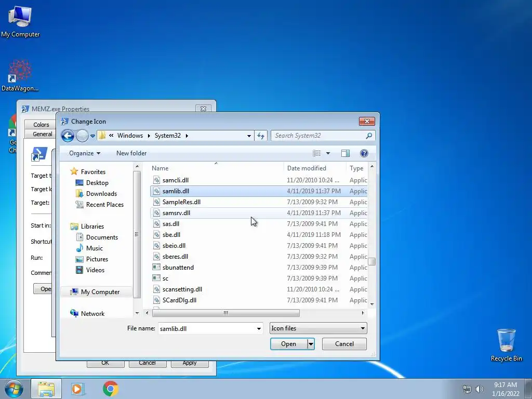Viewport: 532px width, 399px height.
Task: Go back with the Back arrow button
Action: pos(68,136)
